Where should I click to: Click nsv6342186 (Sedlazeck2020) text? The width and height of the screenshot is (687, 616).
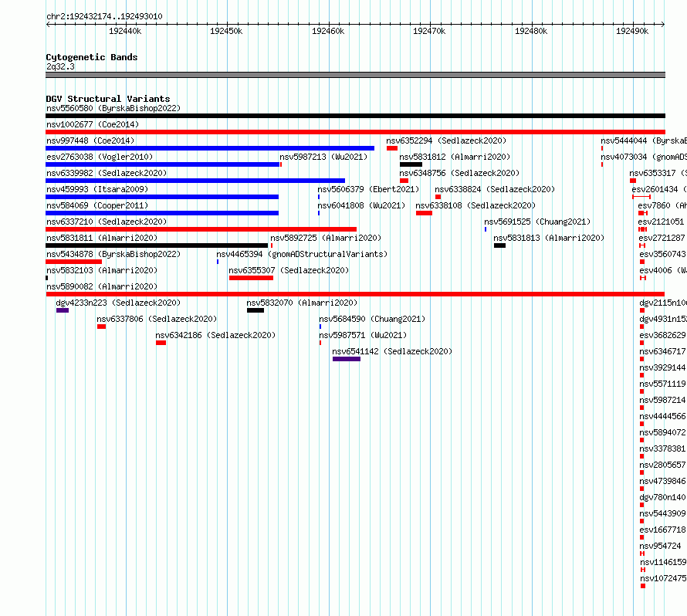(x=215, y=335)
